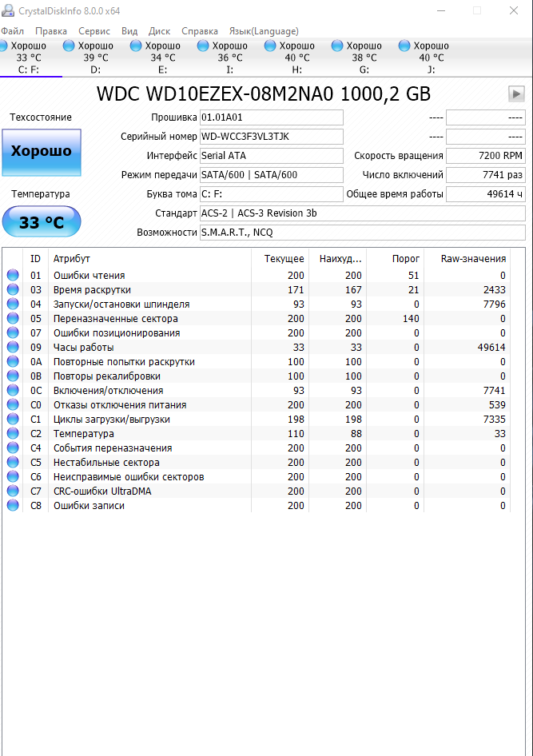This screenshot has width=533, height=756.
Task: Click status orb for Циклы загрузки/выгрузки
Action: pyautogui.click(x=13, y=419)
